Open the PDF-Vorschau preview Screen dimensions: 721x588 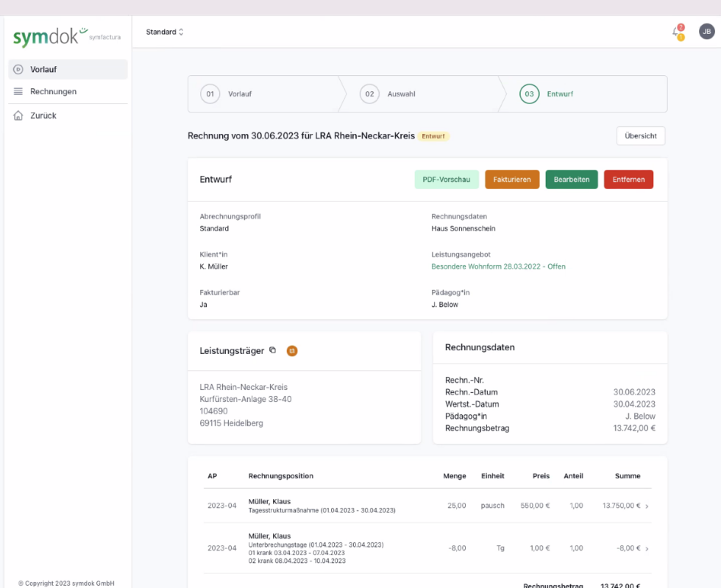[447, 180]
